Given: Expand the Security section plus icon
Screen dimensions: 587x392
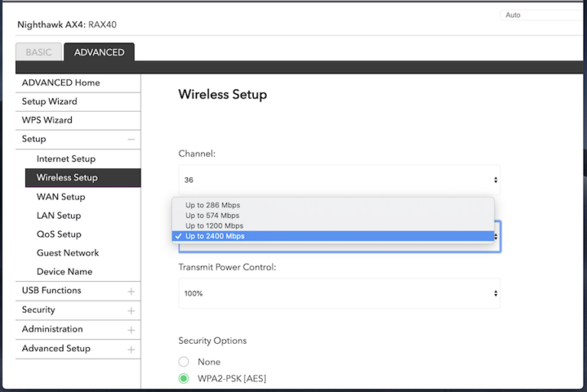Looking at the screenshot, I should (131, 310).
